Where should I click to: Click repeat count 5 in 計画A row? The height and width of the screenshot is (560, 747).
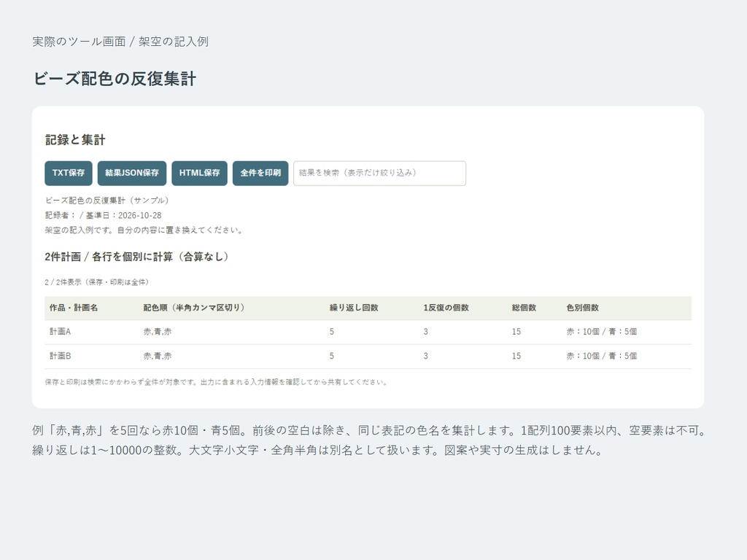(332, 332)
